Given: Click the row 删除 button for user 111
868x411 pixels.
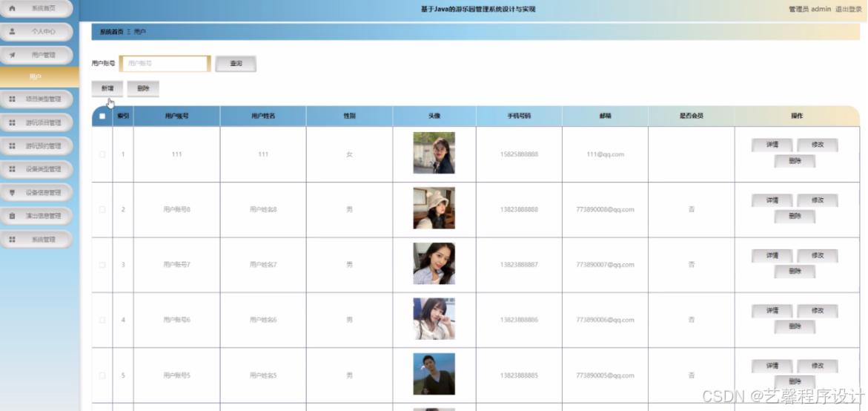Looking at the screenshot, I should tap(795, 161).
